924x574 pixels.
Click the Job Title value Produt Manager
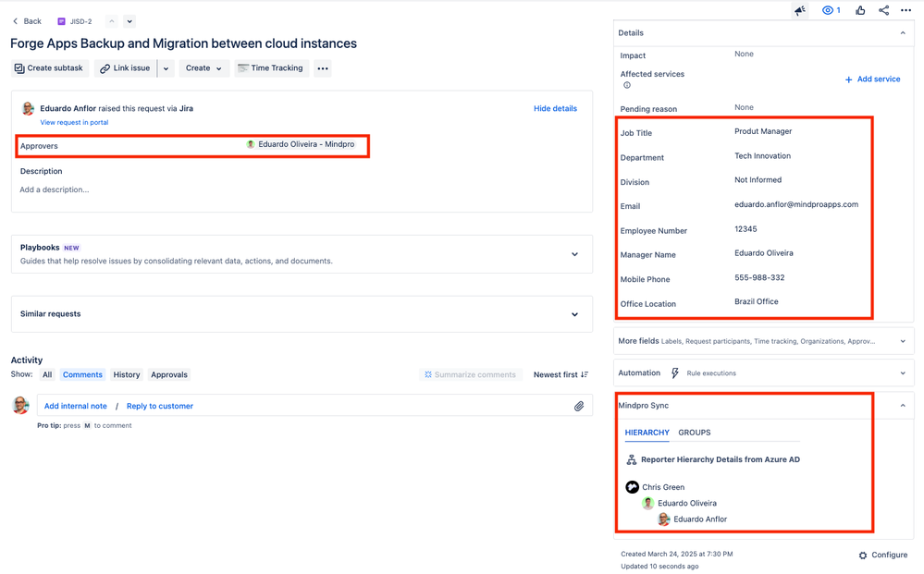[763, 131]
